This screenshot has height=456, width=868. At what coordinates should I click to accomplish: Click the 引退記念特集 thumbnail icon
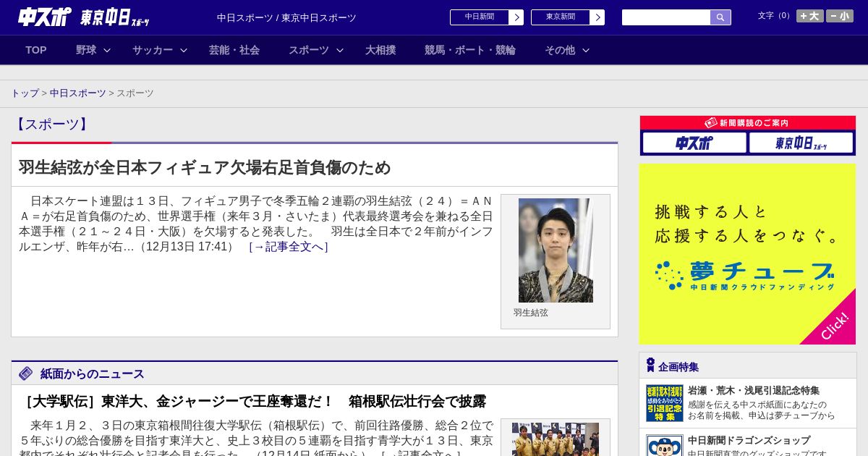tap(665, 403)
